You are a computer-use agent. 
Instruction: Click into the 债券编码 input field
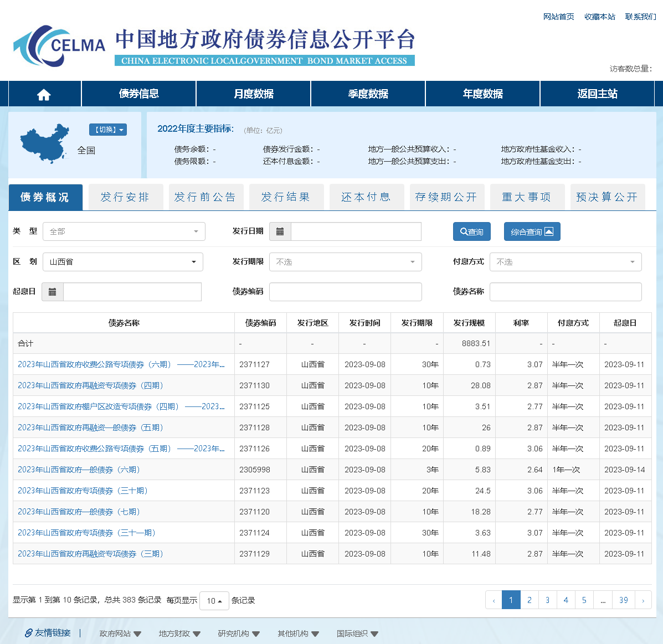tap(345, 292)
